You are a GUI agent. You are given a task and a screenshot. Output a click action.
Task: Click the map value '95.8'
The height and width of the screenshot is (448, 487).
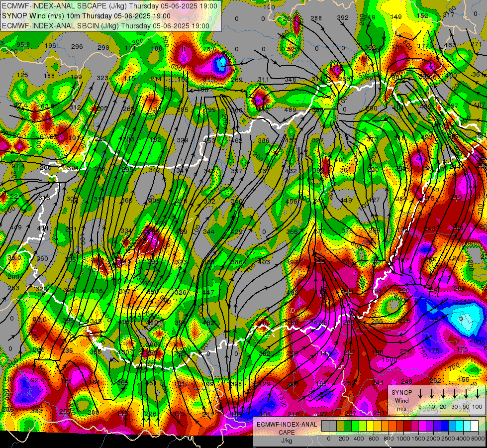[23, 44]
